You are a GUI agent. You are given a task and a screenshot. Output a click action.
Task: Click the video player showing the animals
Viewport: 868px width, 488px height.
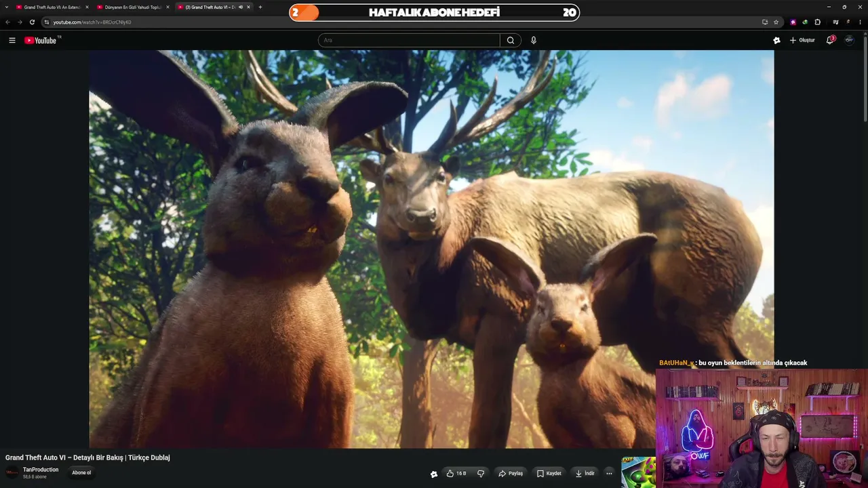[x=431, y=249]
